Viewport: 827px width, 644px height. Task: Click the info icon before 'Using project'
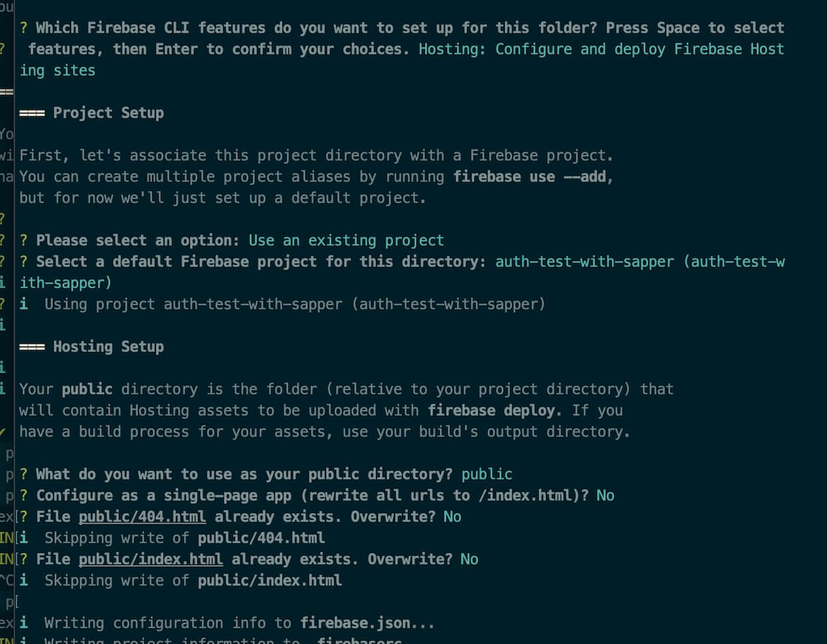[x=24, y=304]
